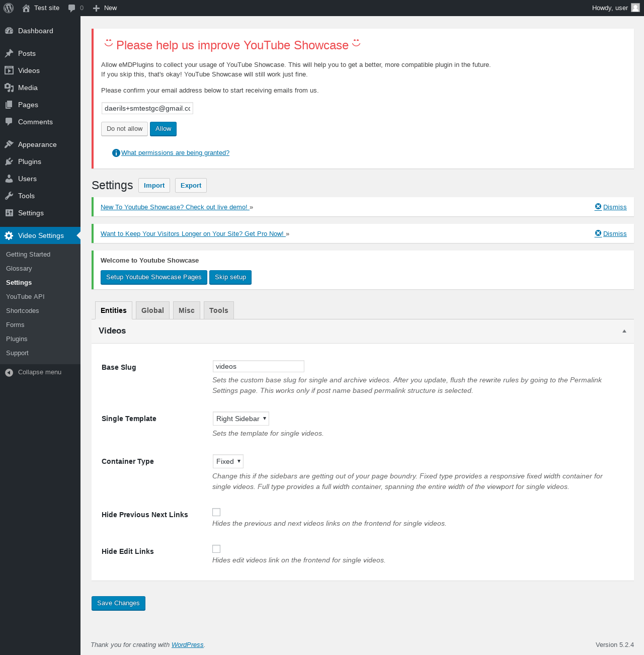Click the Plugins plug icon in main sidebar
Image resolution: width=644 pixels, height=655 pixels.
9,161
